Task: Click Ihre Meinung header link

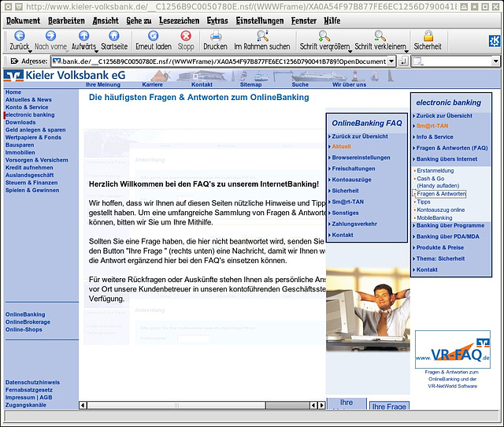Action: coord(103,84)
